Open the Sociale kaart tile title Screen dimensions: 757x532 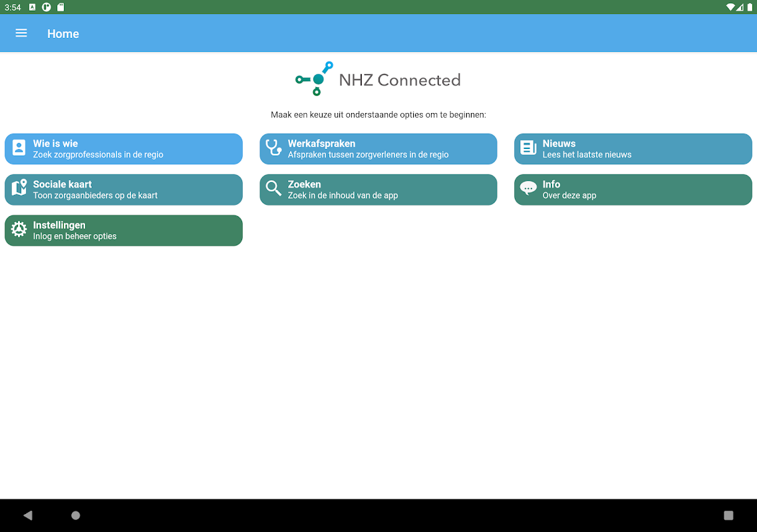click(63, 184)
